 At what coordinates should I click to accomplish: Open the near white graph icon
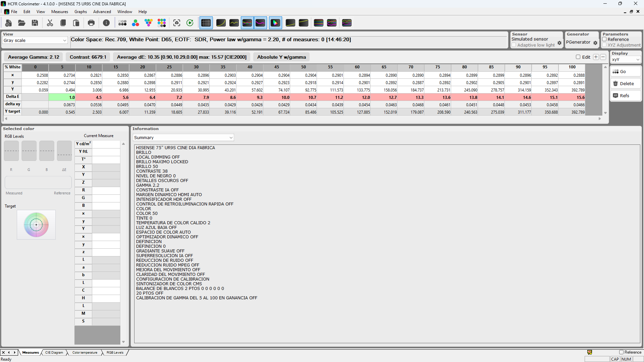pos(304,23)
